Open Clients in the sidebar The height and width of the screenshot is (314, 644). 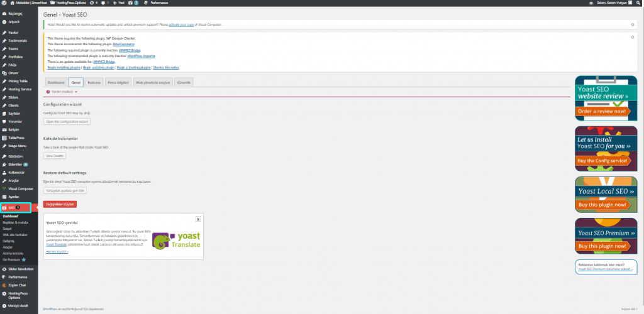click(x=14, y=106)
